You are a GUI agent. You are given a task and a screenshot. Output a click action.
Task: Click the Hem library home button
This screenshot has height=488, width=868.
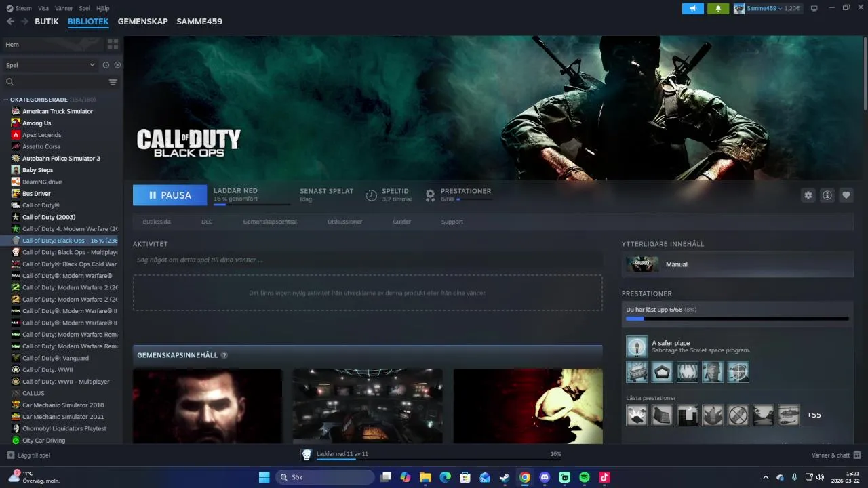tap(53, 44)
